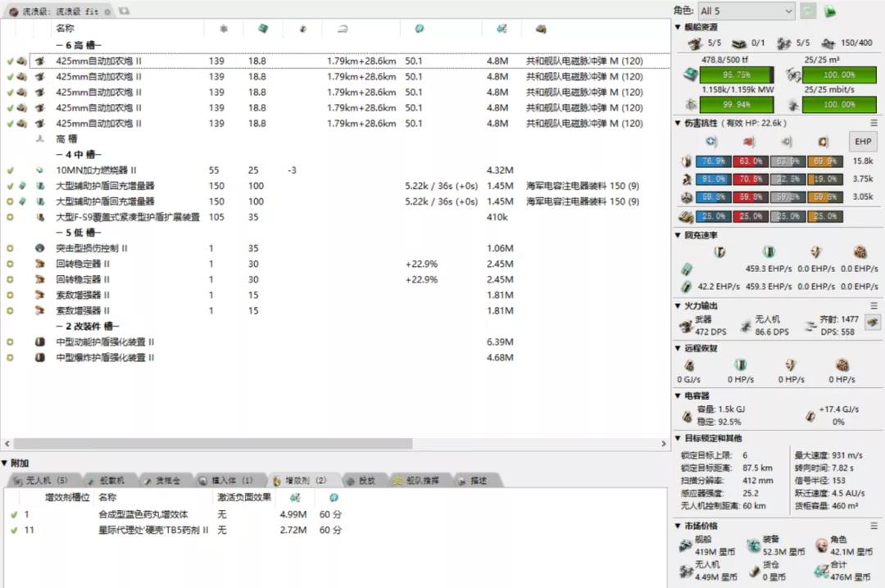885x588 pixels.
Task: Open a new fit tab
Action: click(x=124, y=11)
